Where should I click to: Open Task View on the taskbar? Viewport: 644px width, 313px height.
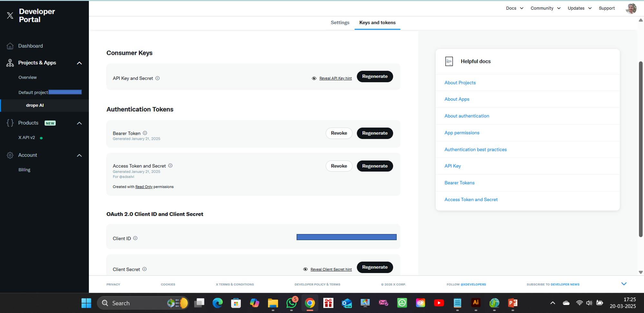(x=199, y=303)
